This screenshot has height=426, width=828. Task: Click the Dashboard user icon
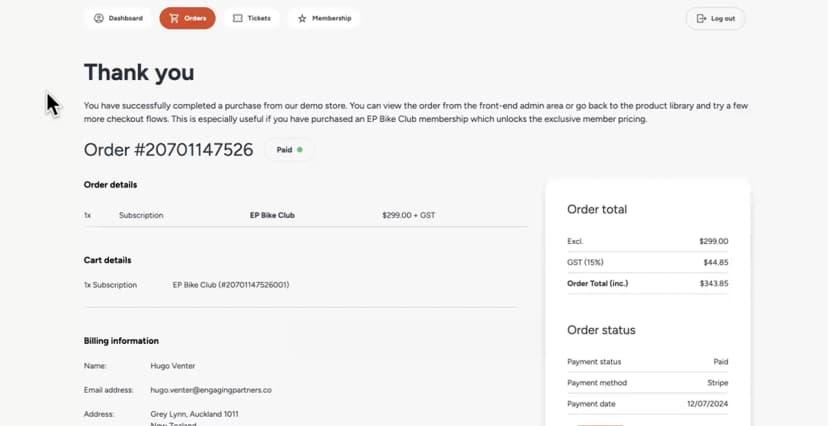click(x=99, y=18)
